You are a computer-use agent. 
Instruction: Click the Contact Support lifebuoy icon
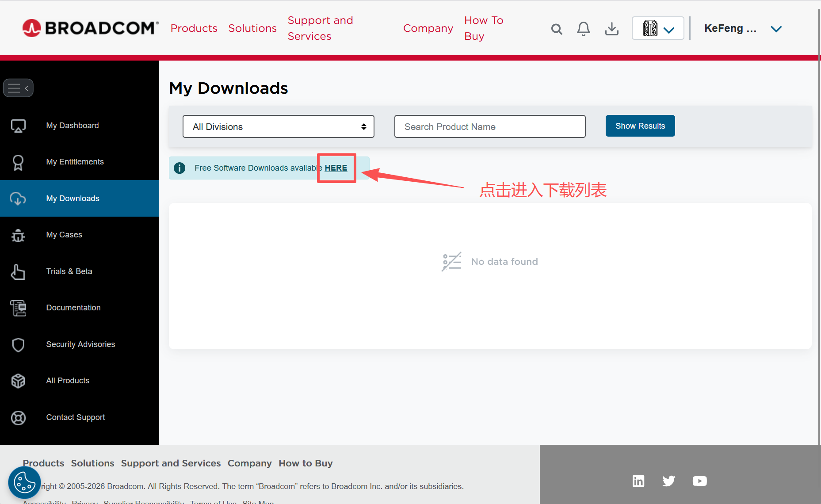[18, 418]
